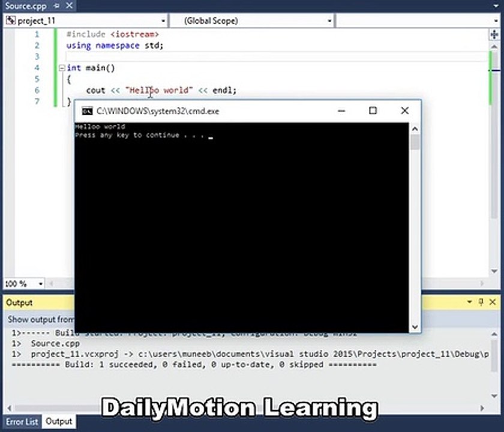Open the tab list arrow at top right
The width and height of the screenshot is (504, 432).
pyautogui.click(x=496, y=5)
